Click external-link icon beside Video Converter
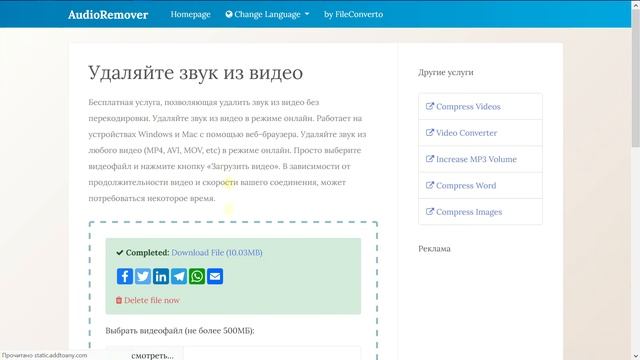 click(x=429, y=133)
